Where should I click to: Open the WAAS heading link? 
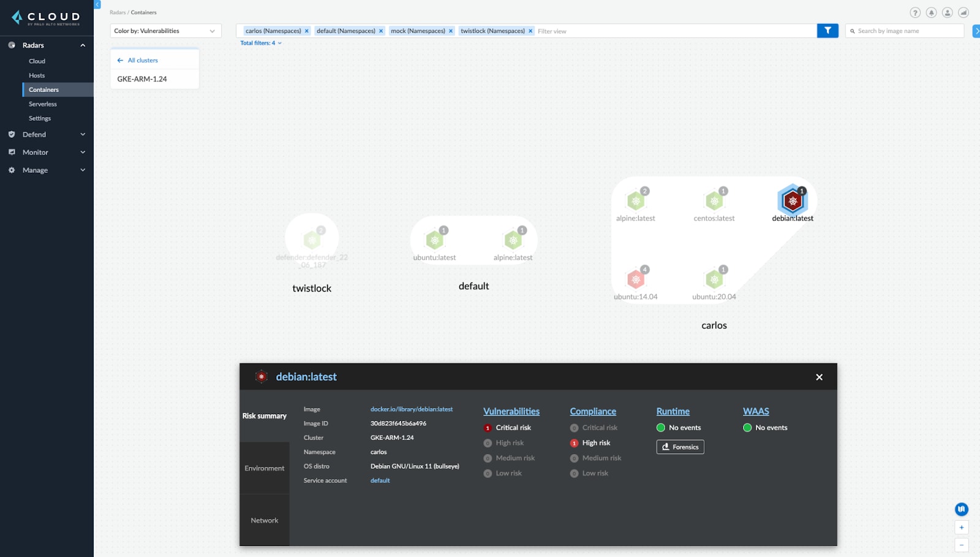coord(756,411)
